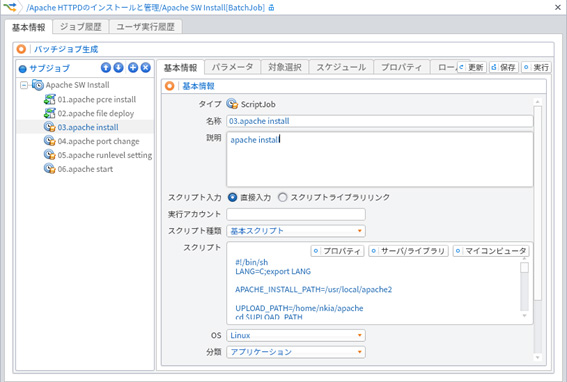
Task: Select 05.apache runlevel setting subjob
Action: click(105, 155)
